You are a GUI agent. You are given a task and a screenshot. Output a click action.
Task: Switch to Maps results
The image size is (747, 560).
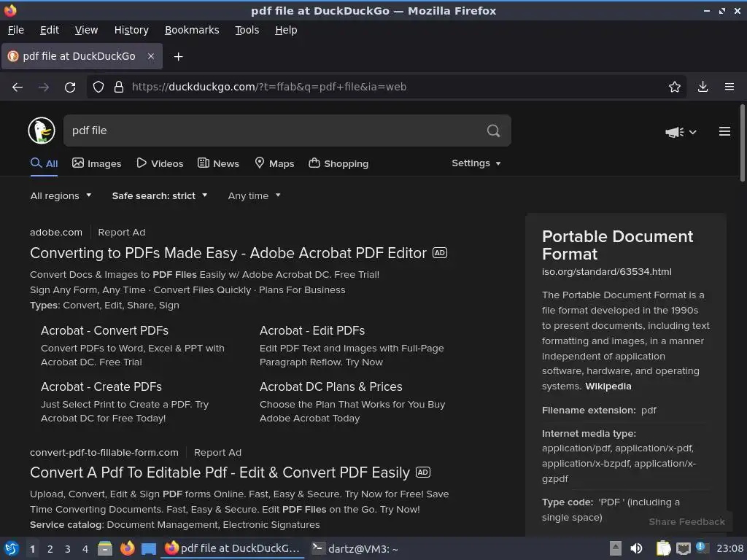(274, 163)
